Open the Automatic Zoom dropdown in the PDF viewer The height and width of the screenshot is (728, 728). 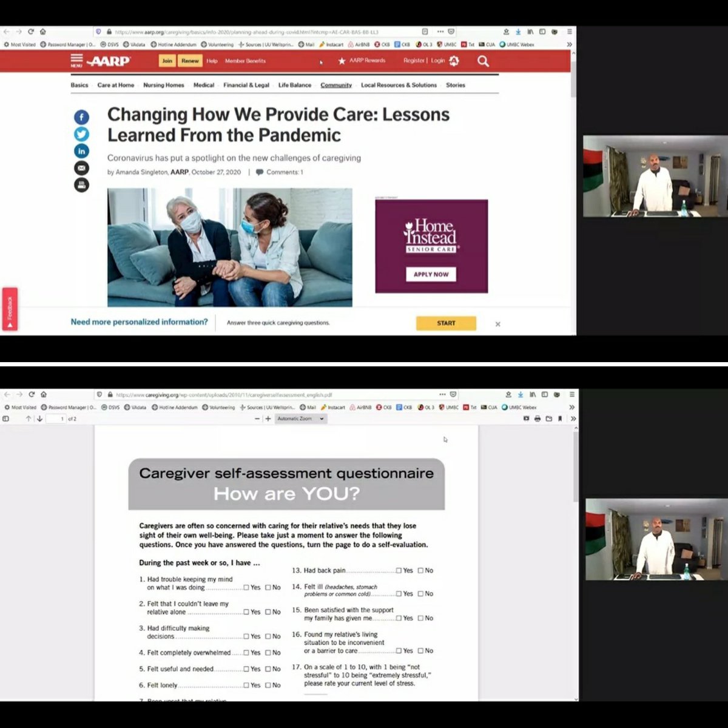click(301, 419)
